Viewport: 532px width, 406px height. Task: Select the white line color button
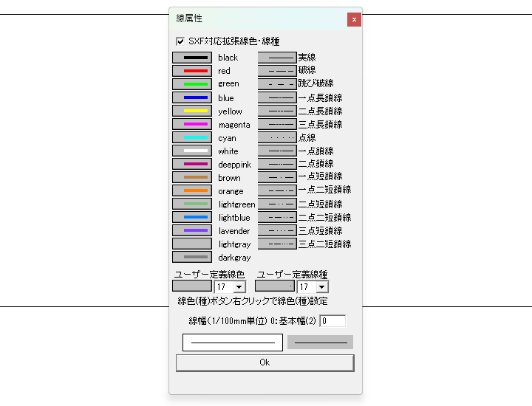[x=192, y=151]
